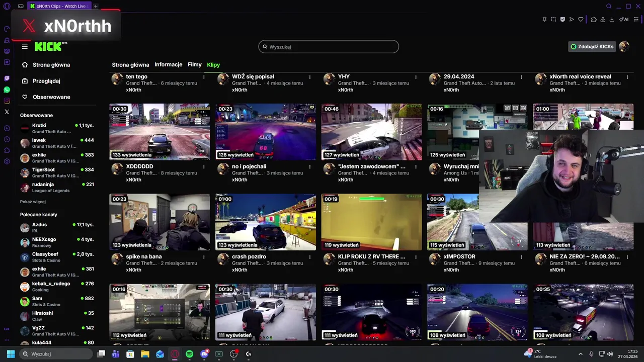The image size is (644, 362).
Task: Switch to the 'Strona główna' channel tab
Action: coord(130,65)
